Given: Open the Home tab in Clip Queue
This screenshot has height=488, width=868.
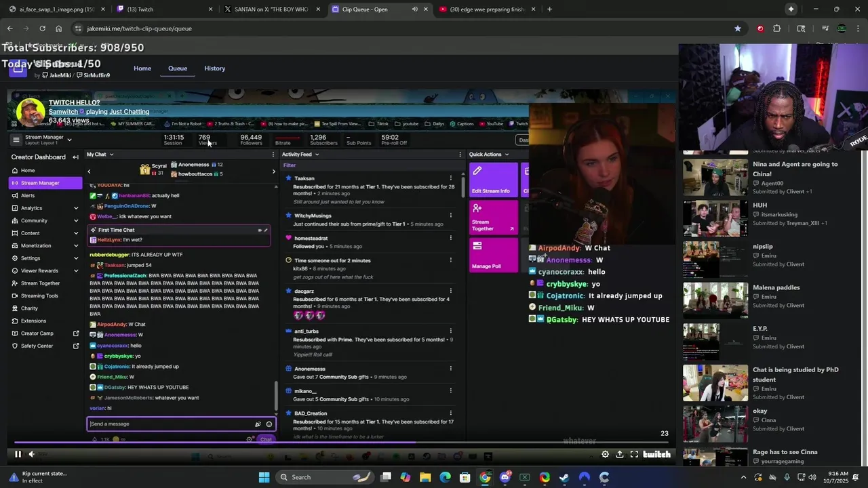Looking at the screenshot, I should point(142,68).
